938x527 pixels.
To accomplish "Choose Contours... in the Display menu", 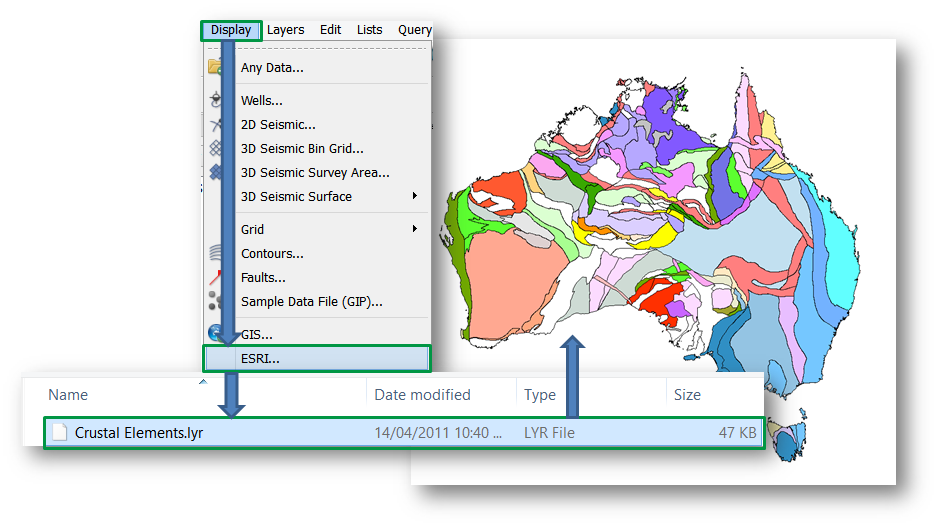I will click(272, 254).
